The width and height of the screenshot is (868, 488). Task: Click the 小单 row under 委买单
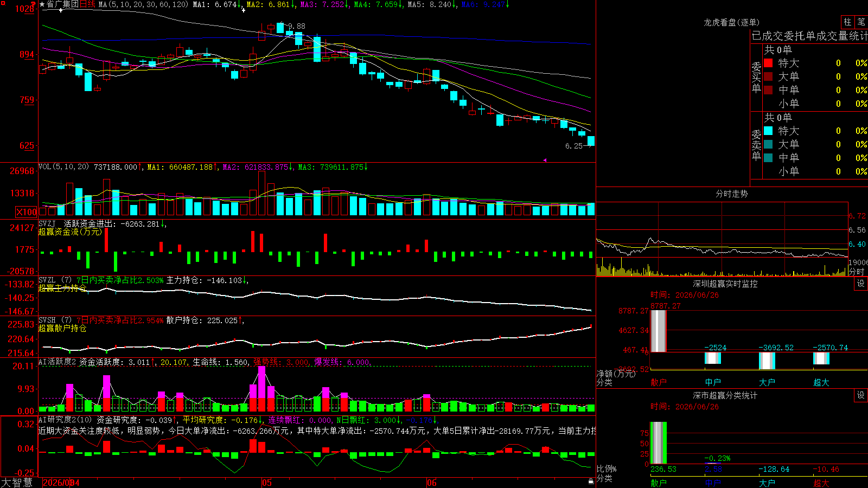click(x=815, y=104)
